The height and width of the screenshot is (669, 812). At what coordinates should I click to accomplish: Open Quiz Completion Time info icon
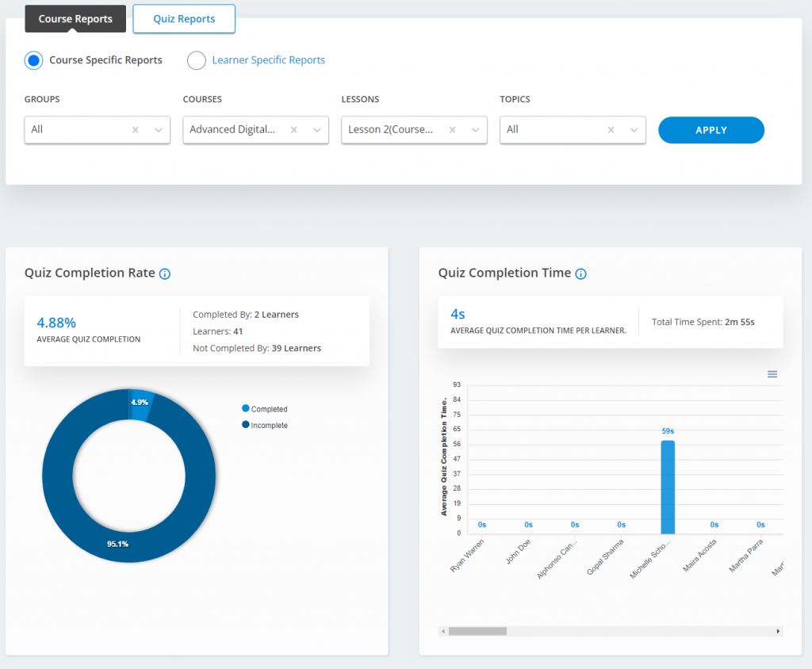pyautogui.click(x=581, y=274)
